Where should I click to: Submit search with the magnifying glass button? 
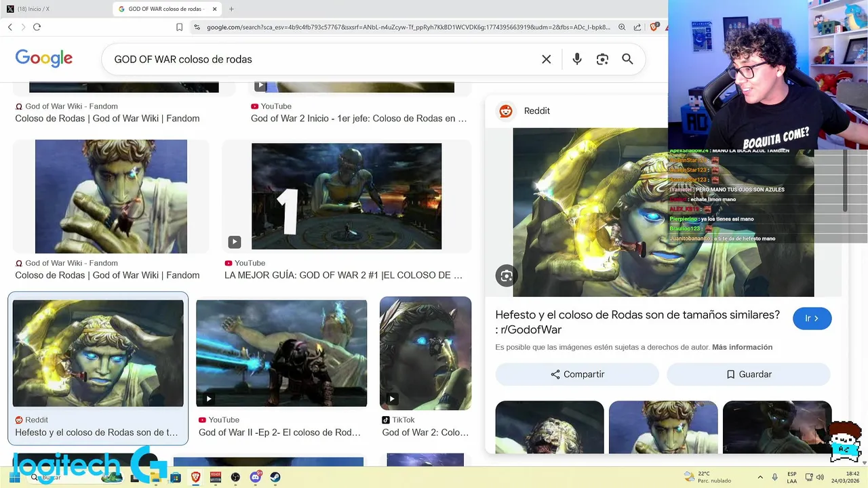[627, 60]
